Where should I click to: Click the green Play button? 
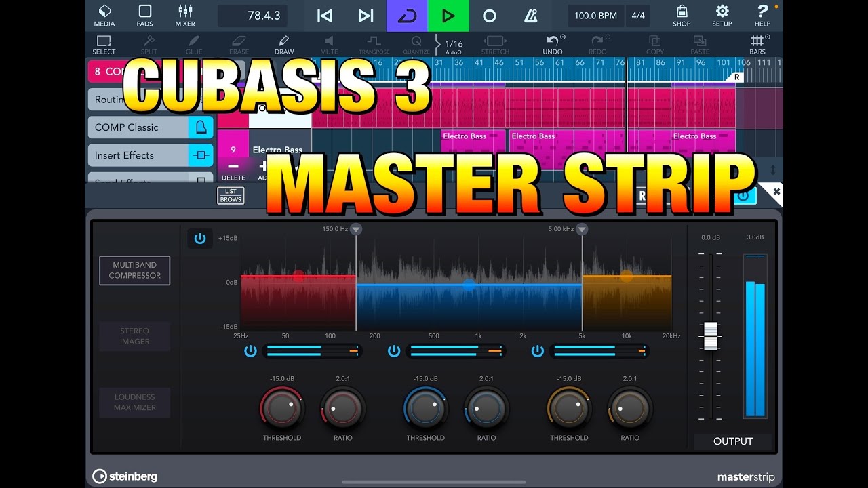tap(448, 16)
